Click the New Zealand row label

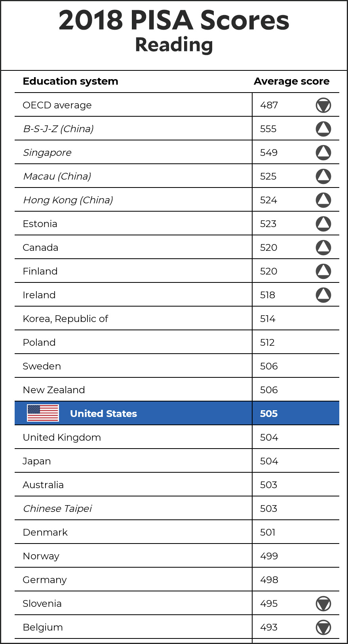(x=54, y=390)
